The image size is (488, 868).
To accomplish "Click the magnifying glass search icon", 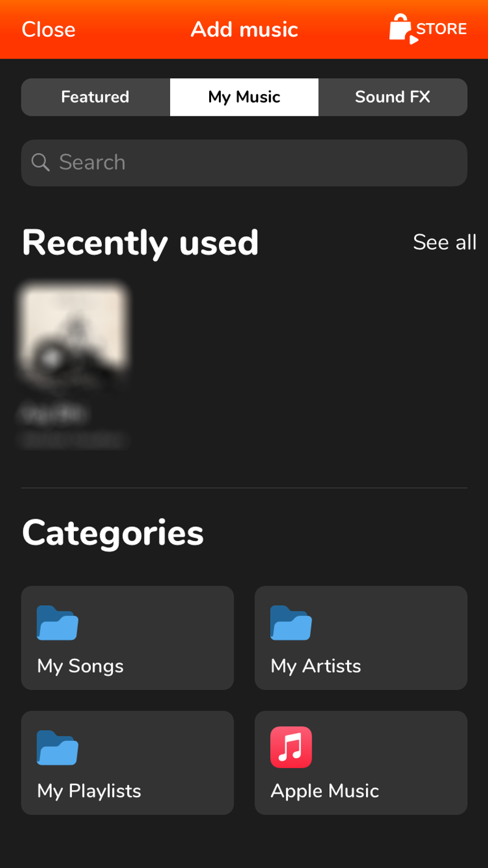I will point(40,162).
